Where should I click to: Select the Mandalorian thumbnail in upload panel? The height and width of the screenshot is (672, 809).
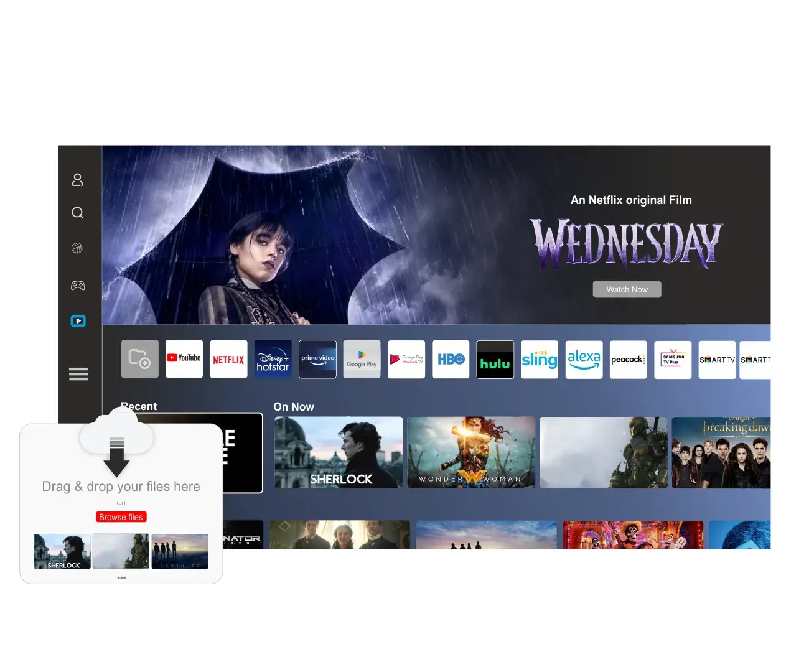pyautogui.click(x=121, y=551)
